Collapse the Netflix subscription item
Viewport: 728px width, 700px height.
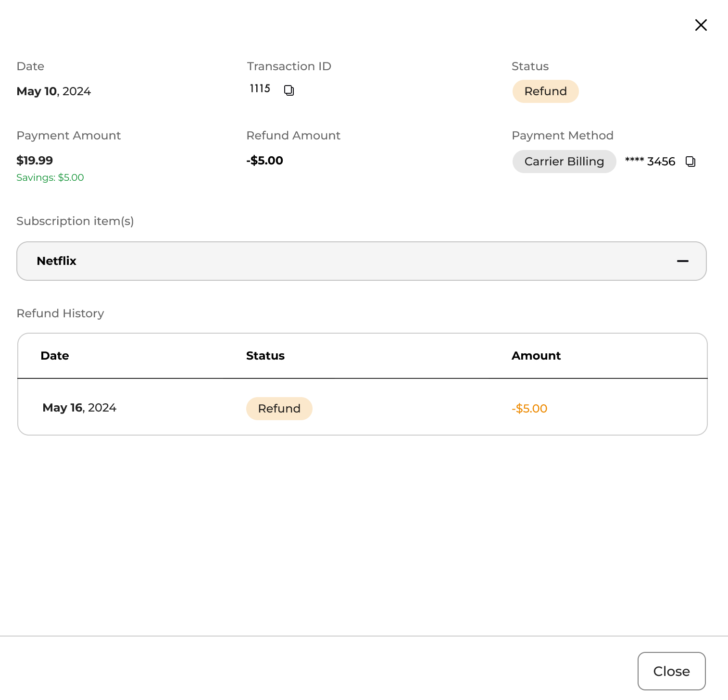tap(683, 261)
